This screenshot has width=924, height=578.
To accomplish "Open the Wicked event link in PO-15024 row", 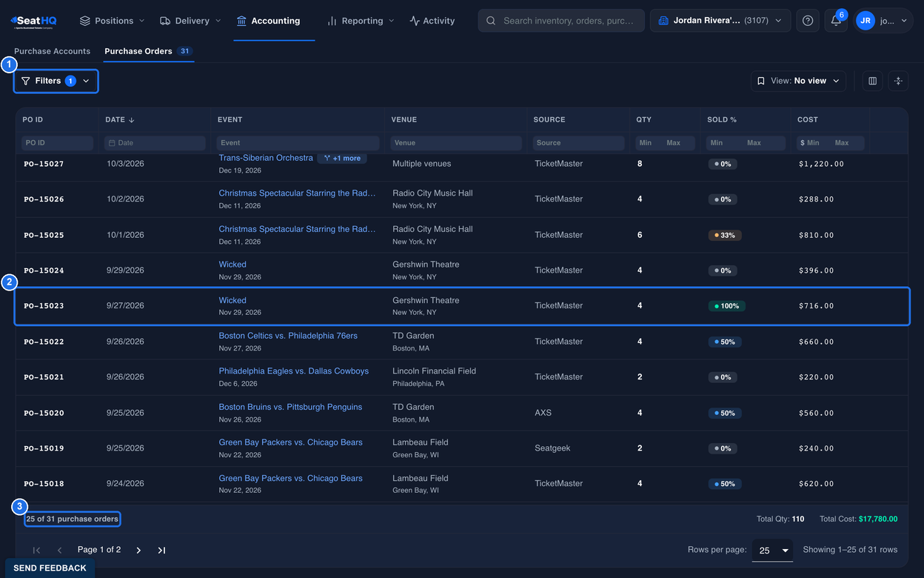I will click(x=232, y=265).
